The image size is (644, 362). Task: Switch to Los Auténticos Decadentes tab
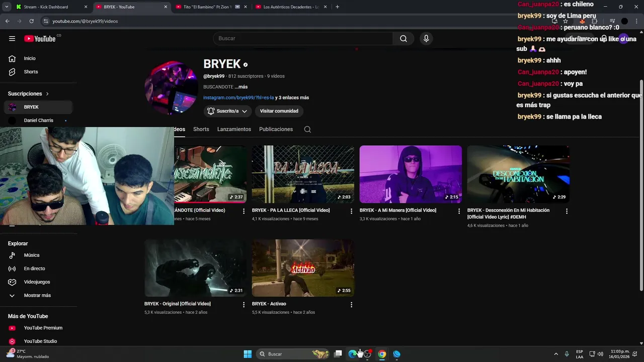291,7
